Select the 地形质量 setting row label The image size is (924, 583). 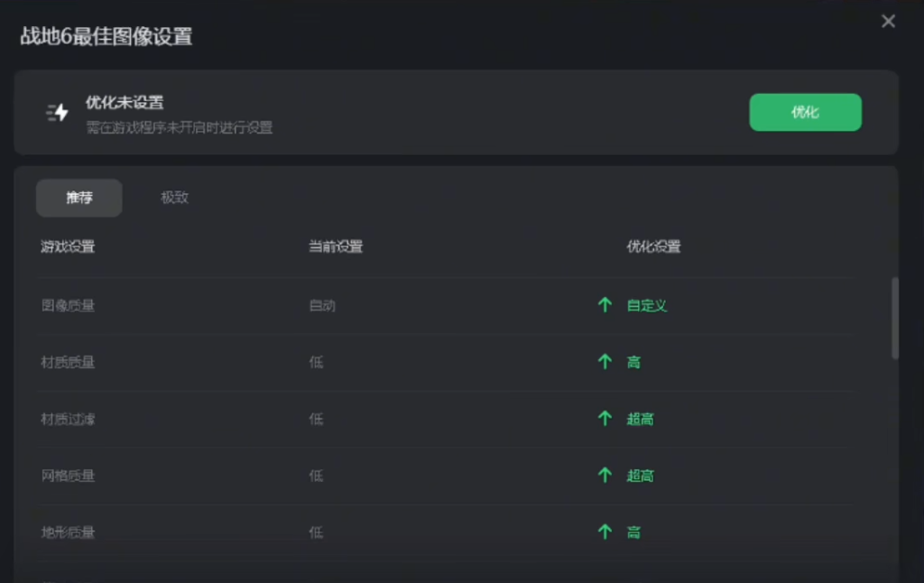coord(68,532)
